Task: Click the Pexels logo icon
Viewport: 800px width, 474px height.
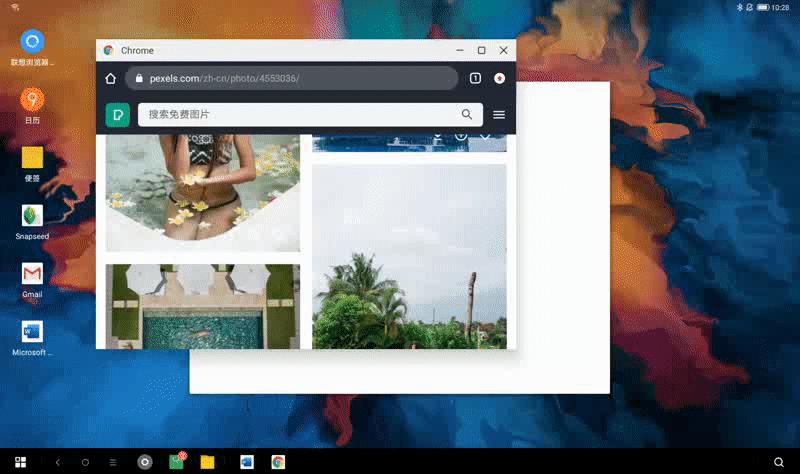Action: [x=117, y=115]
